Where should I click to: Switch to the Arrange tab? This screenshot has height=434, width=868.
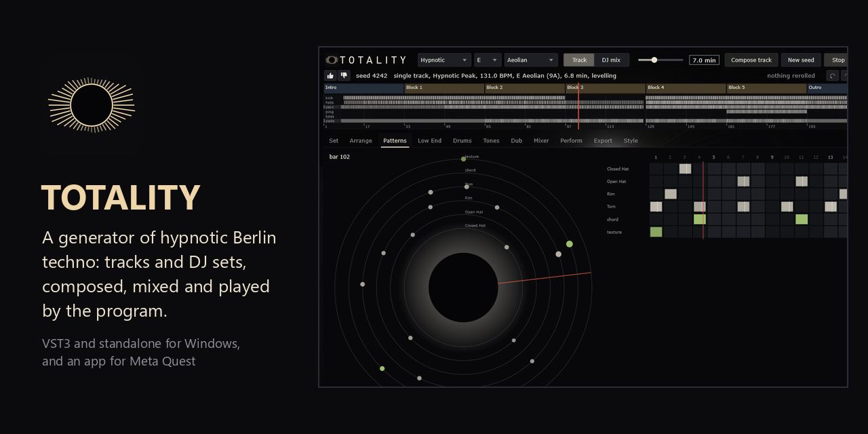[361, 141]
